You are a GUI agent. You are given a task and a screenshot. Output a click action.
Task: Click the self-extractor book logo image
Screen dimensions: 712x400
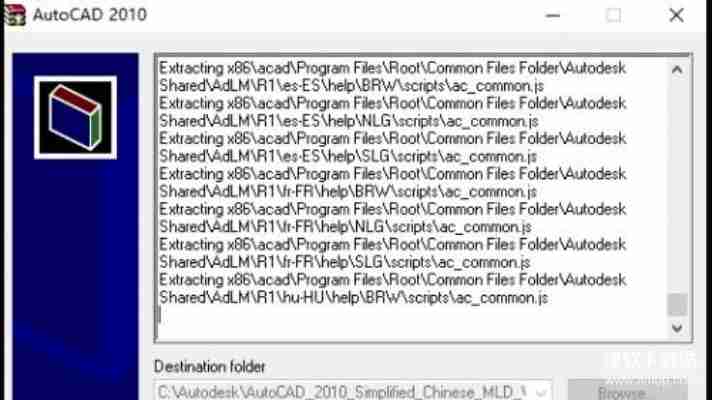pos(75,118)
